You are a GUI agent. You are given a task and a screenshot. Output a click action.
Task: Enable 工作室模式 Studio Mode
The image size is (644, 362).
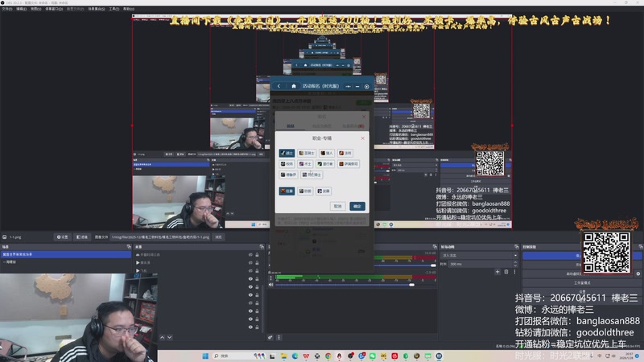click(x=582, y=283)
